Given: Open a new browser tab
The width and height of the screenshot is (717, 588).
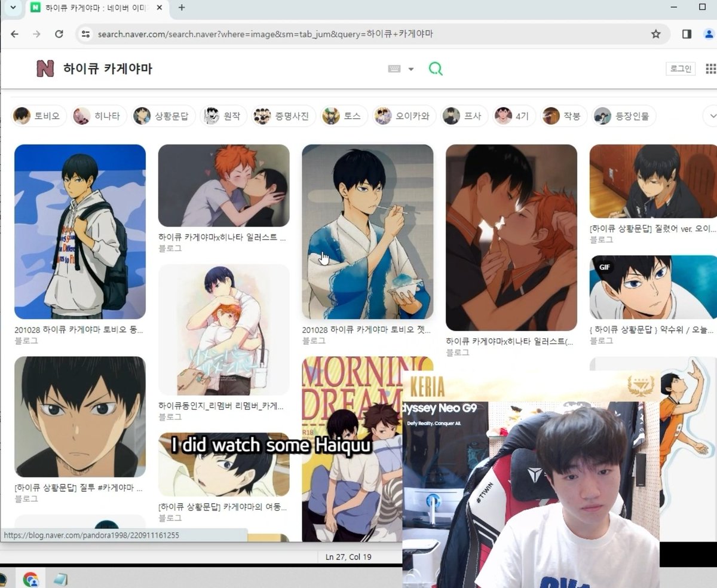Looking at the screenshot, I should [182, 8].
